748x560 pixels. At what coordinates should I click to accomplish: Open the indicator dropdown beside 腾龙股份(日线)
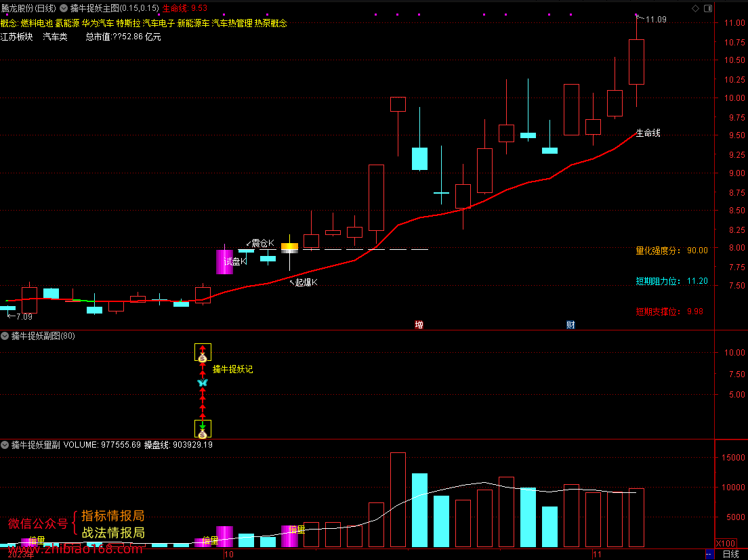coord(64,8)
